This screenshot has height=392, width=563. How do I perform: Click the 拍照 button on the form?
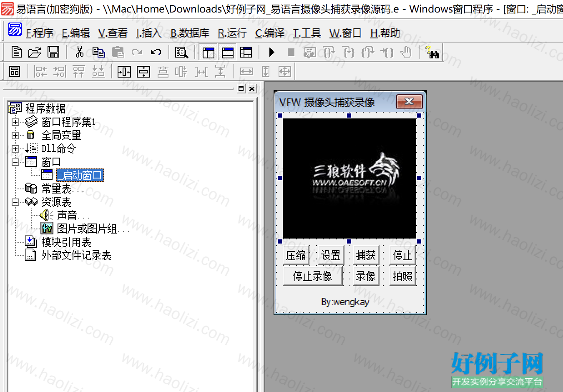[x=403, y=276]
